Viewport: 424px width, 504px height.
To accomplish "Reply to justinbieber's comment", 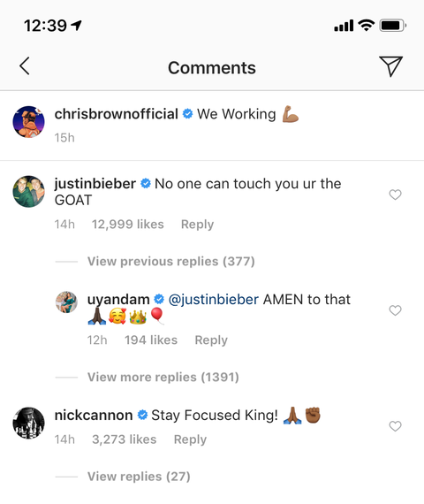I will coord(197,225).
